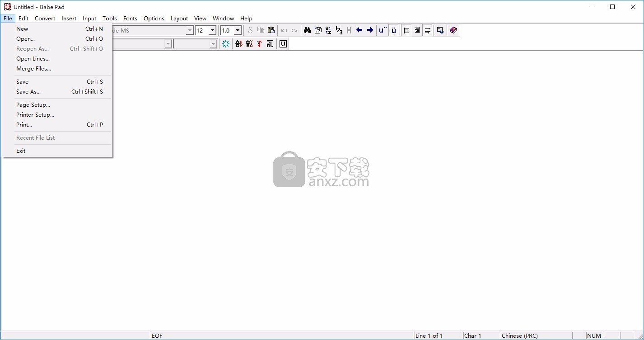Click the Undo arrow icon

tap(284, 30)
